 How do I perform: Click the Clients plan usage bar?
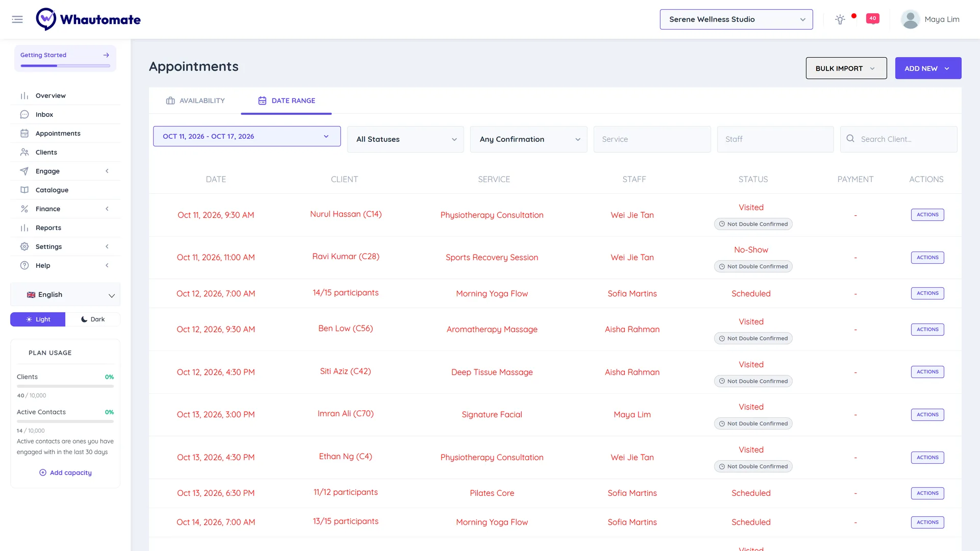[x=65, y=386]
